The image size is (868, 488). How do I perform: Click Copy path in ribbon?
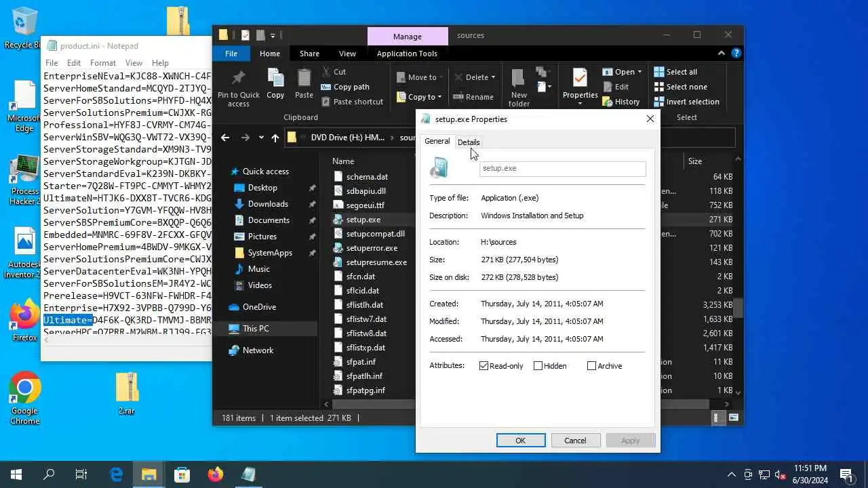[x=345, y=87]
